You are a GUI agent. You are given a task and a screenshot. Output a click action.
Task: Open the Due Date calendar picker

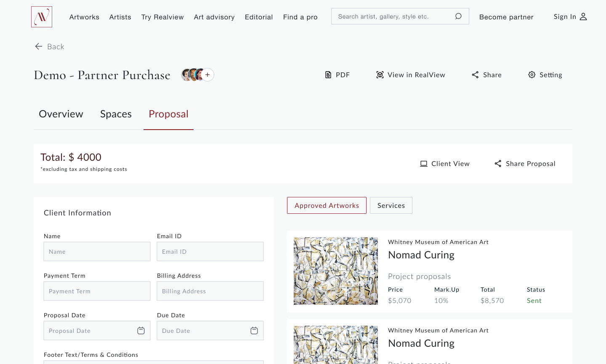[x=254, y=331]
